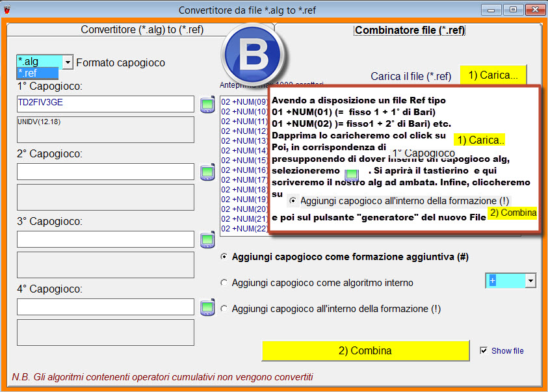The image size is (548, 392).
Task: Select 'Aggiungi capogioco come formazione aggiuntiva (#)'
Action: pos(345,257)
